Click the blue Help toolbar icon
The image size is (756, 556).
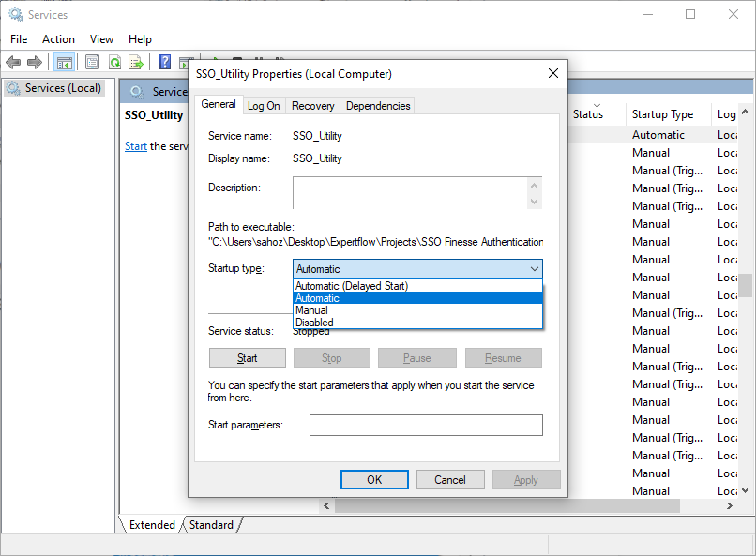pos(164,63)
